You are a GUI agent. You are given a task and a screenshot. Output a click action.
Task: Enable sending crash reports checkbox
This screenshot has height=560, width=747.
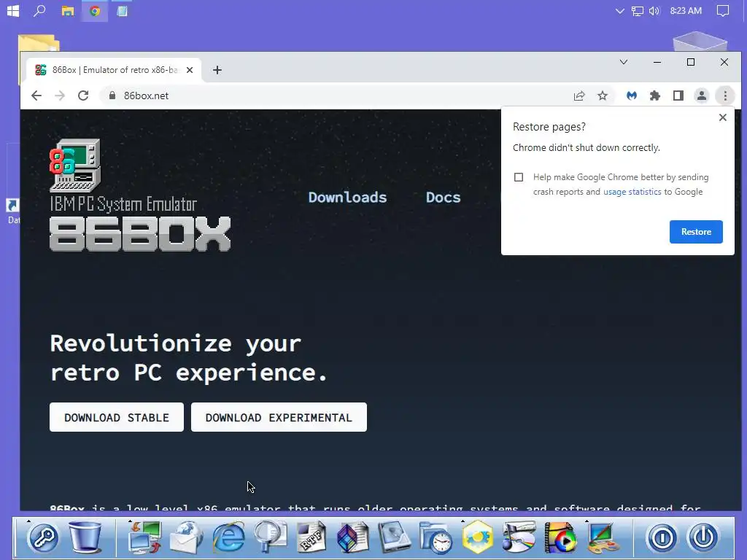[519, 177]
